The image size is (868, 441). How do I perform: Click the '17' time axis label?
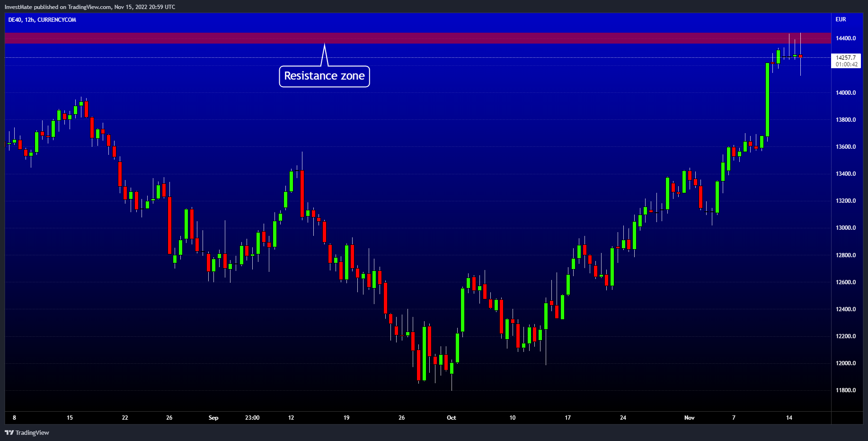point(568,418)
